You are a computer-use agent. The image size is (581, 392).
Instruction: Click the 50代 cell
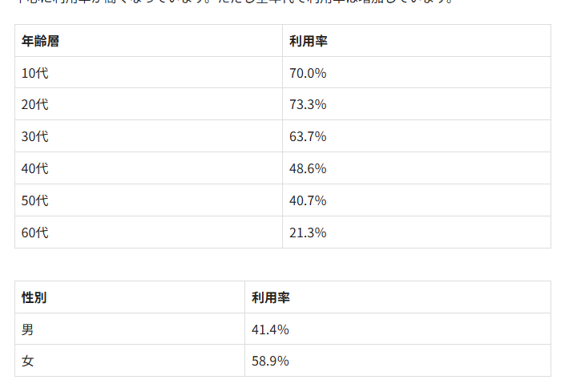[x=35, y=201]
